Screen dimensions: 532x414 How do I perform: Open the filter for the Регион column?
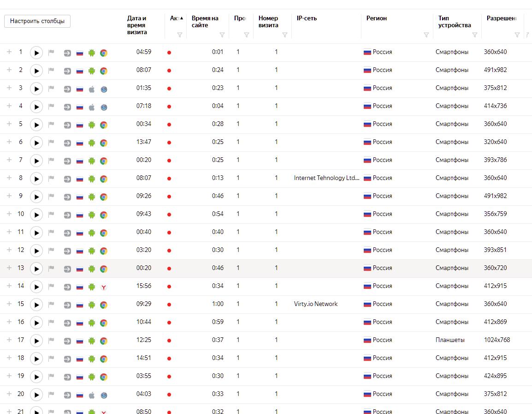tap(426, 35)
